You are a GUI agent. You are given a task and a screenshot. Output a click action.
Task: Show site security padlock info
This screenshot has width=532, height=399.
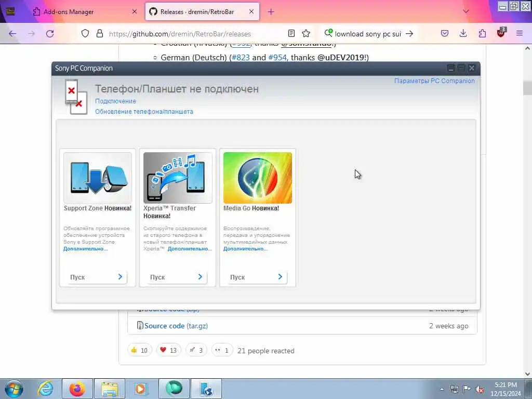click(99, 33)
